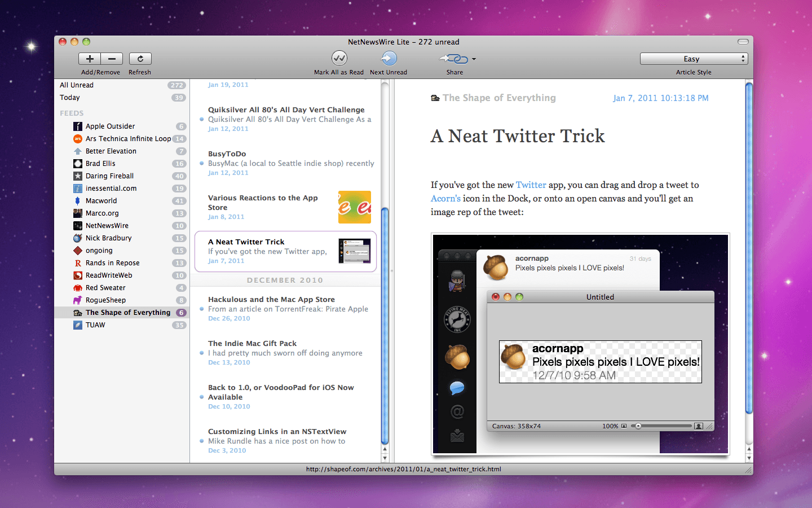The width and height of the screenshot is (812, 508).
Task: Open Customizing Links in an NSTextView article
Action: click(x=286, y=441)
